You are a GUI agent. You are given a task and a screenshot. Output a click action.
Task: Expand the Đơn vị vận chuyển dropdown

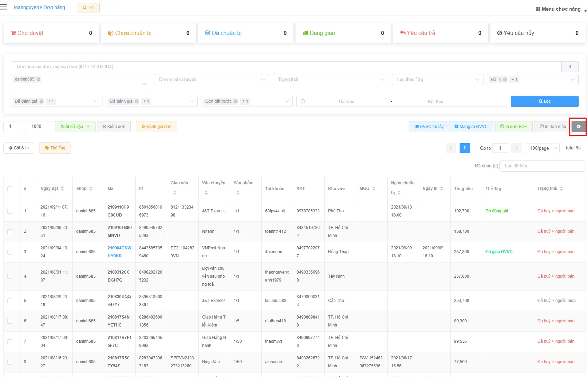(x=211, y=80)
